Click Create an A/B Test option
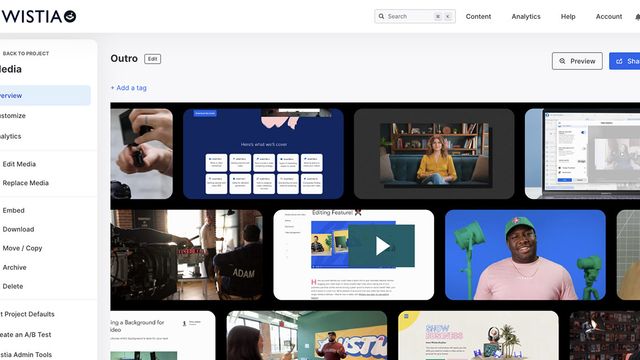Image resolution: width=640 pixels, height=360 pixels. [26, 334]
